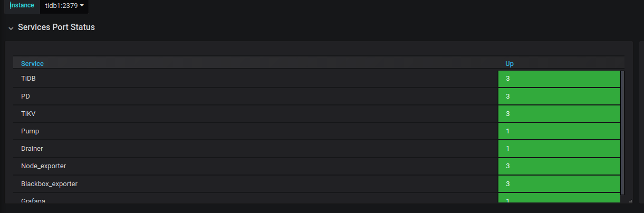The height and width of the screenshot is (213, 644).
Task: Open the tidb1:2379 instance dropdown
Action: click(x=64, y=5)
